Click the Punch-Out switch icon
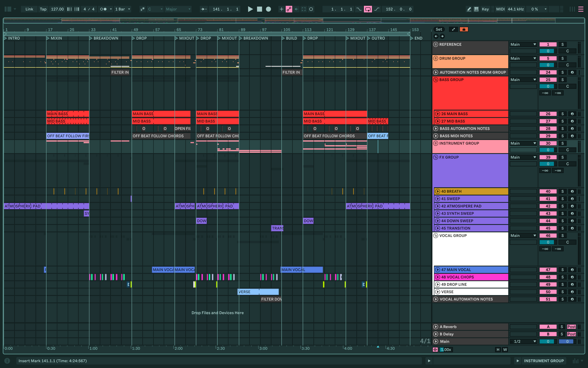588x368 pixels. click(377, 9)
